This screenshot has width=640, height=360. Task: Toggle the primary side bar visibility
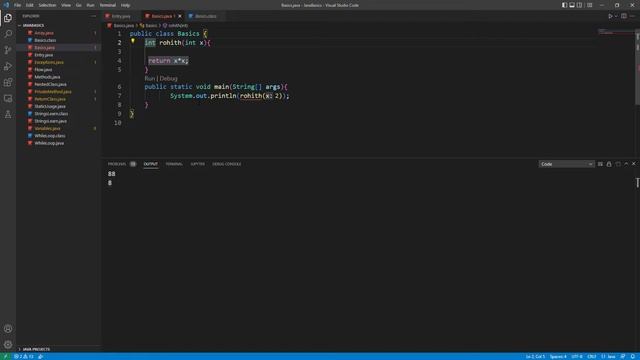tap(564, 5)
